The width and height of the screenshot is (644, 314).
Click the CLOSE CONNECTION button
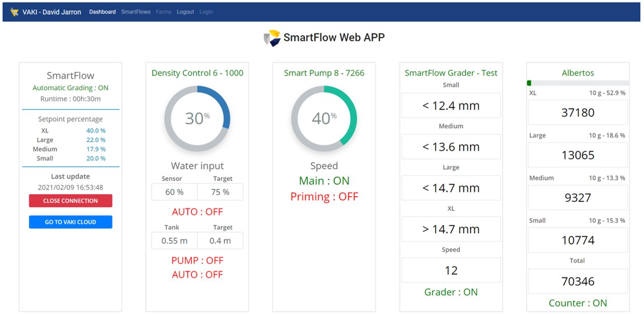(70, 201)
